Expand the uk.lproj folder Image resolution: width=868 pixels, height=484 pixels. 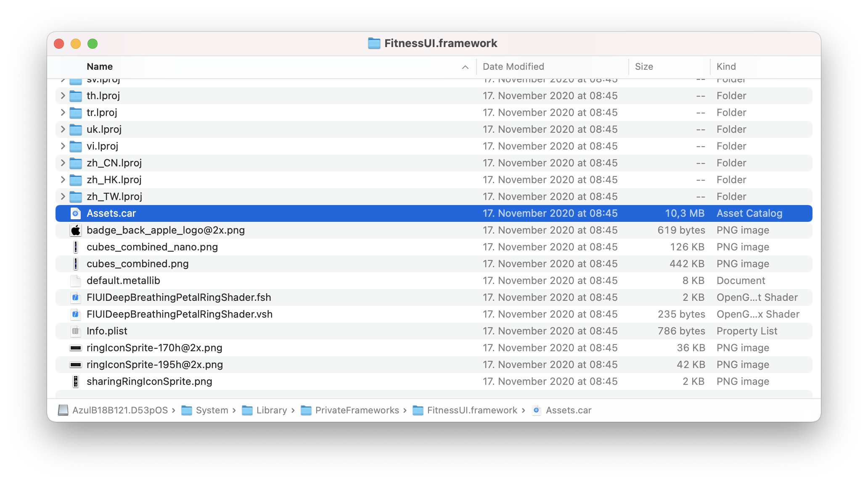(63, 129)
